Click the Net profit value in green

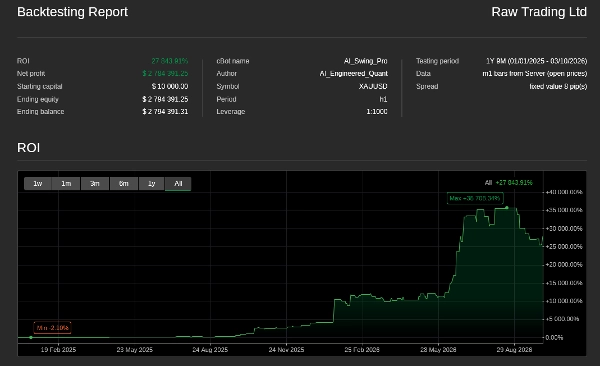[165, 74]
